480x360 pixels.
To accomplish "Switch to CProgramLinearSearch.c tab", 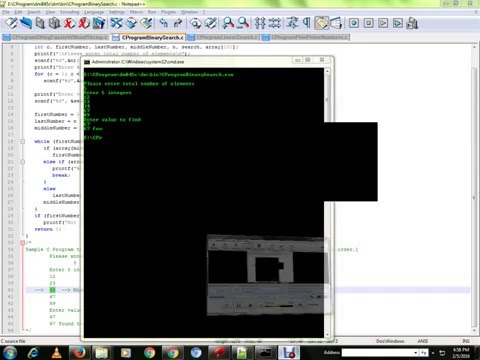I will (x=223, y=37).
